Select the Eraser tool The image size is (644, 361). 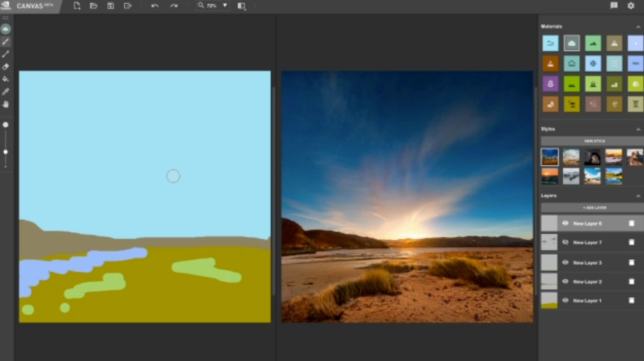(6, 66)
